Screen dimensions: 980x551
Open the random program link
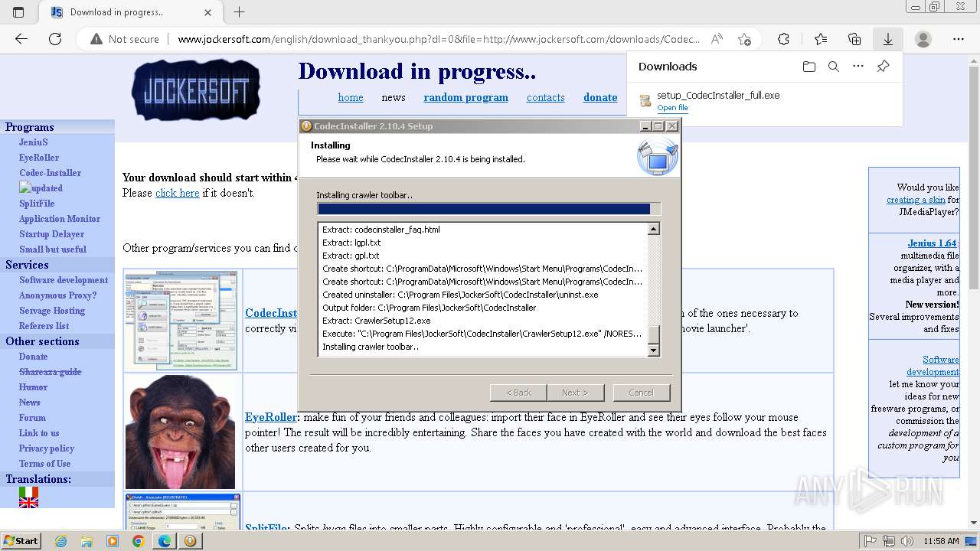pyautogui.click(x=466, y=97)
